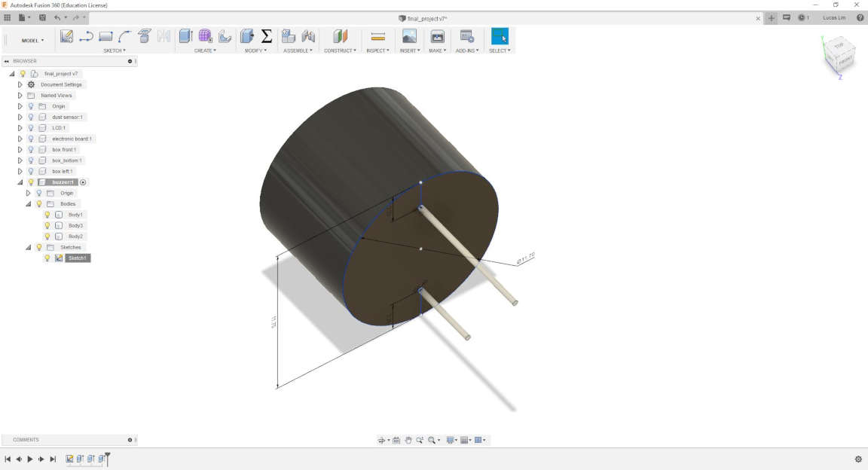Screen dimensions: 868x470
Task: Click the new design plus button
Action: (x=771, y=18)
